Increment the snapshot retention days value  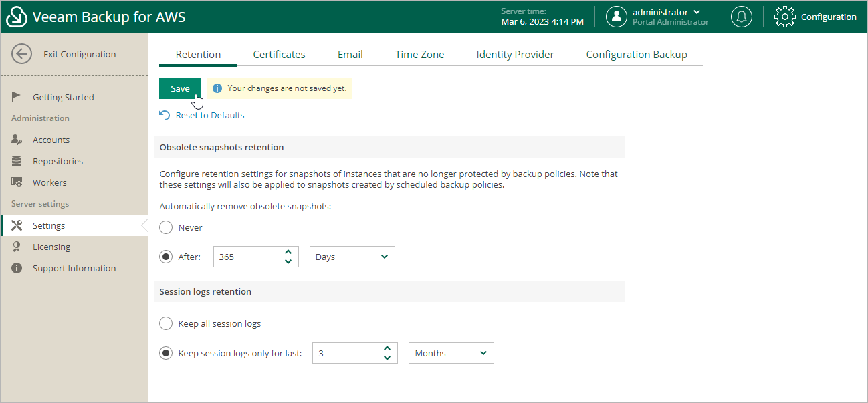pos(288,253)
